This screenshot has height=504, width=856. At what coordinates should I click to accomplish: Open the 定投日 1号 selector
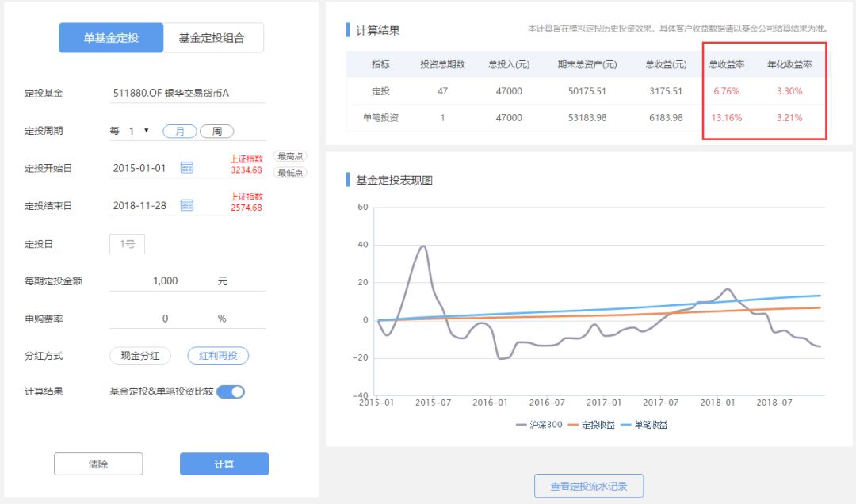(x=127, y=244)
